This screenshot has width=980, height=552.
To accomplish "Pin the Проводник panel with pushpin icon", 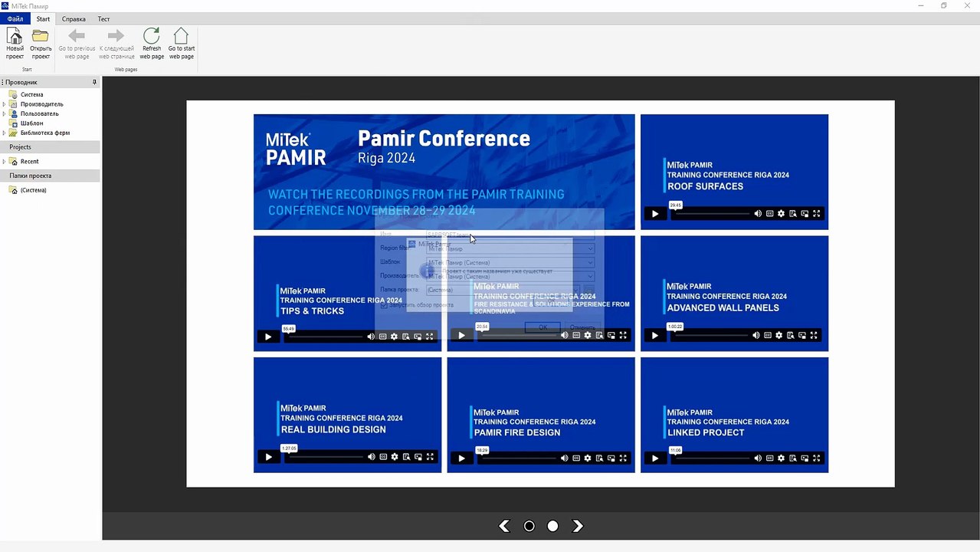I will coord(95,82).
